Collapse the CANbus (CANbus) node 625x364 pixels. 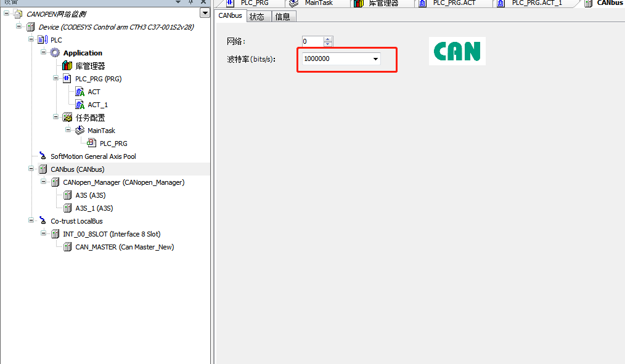(31, 169)
